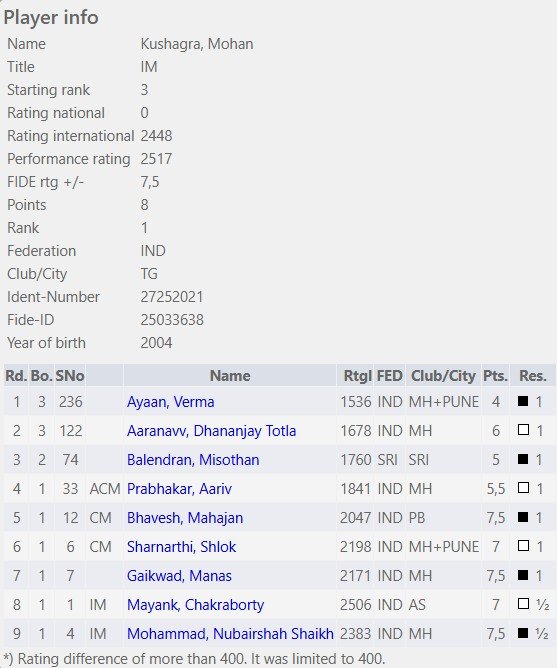
Task: Open player link Balendran, Misothan
Action: click(x=193, y=460)
